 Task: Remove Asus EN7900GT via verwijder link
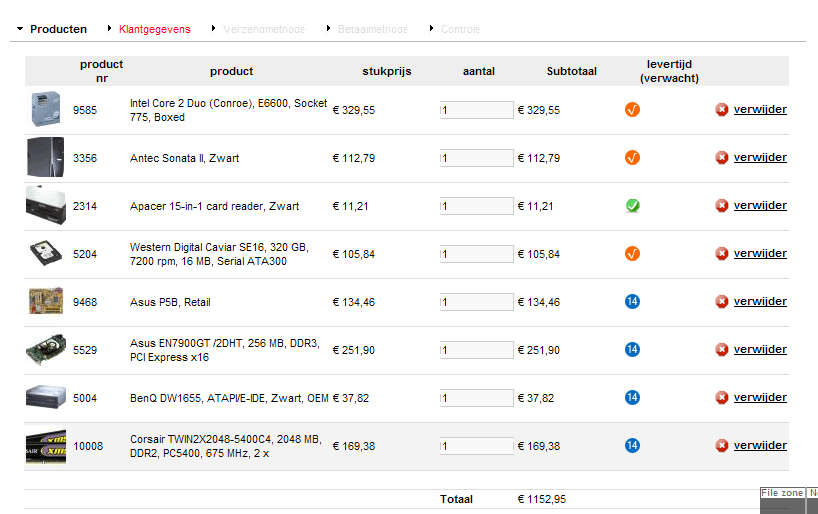(x=760, y=350)
